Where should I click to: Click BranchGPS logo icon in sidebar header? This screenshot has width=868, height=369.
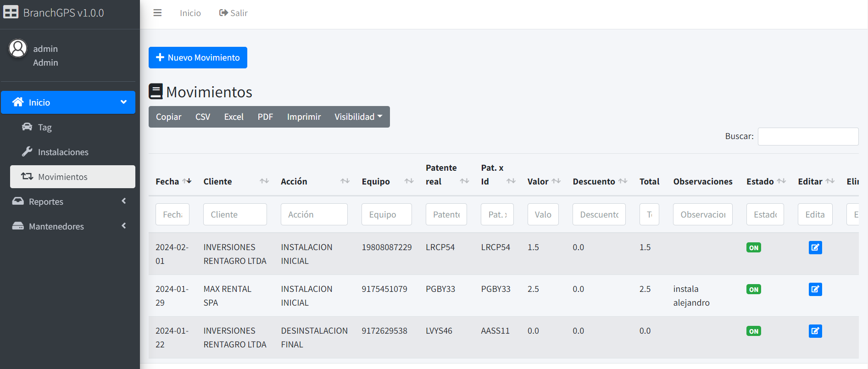(11, 12)
